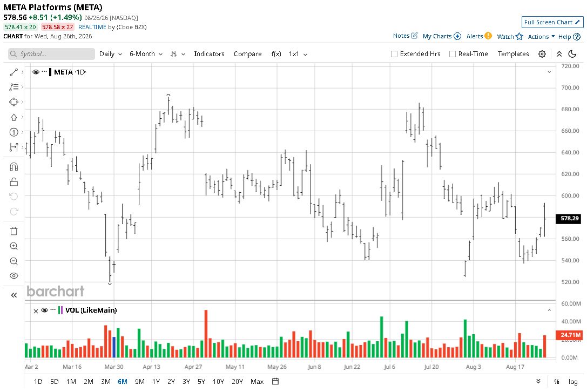This screenshot has height=392, width=587.
Task: Open the bar type dropdown
Action: point(178,54)
